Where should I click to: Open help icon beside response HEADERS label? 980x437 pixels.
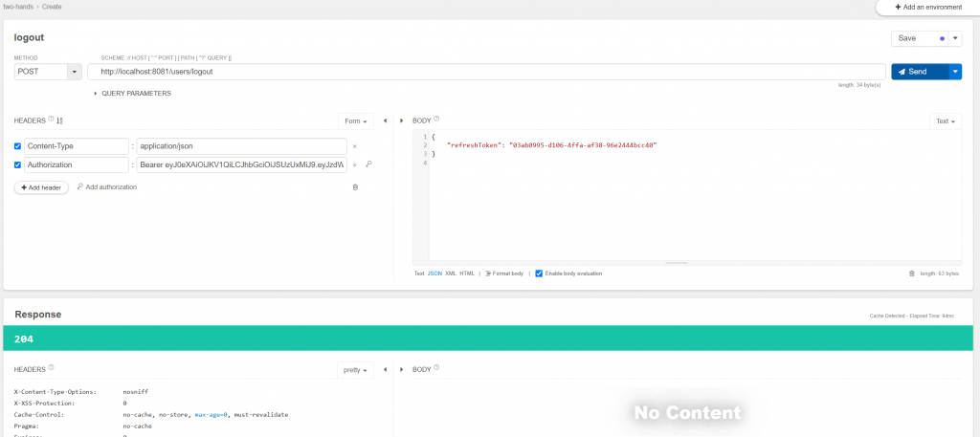[x=51, y=368]
